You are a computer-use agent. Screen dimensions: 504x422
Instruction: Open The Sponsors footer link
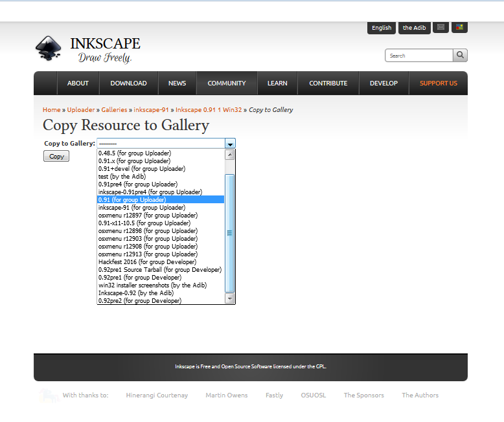[x=364, y=395]
